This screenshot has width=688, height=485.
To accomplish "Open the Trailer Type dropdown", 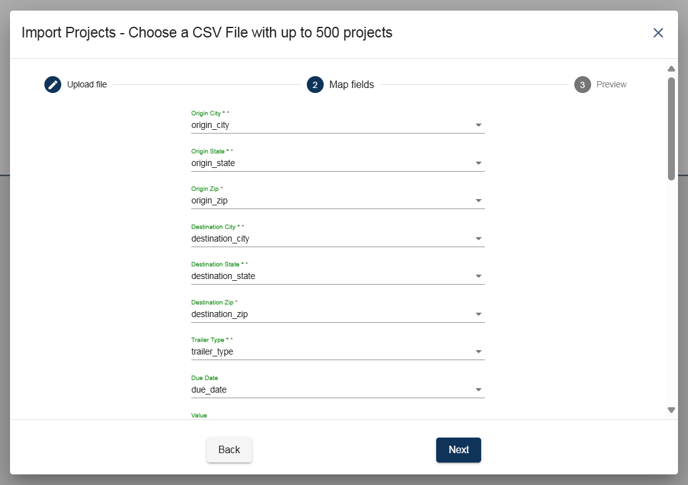I will (x=478, y=352).
